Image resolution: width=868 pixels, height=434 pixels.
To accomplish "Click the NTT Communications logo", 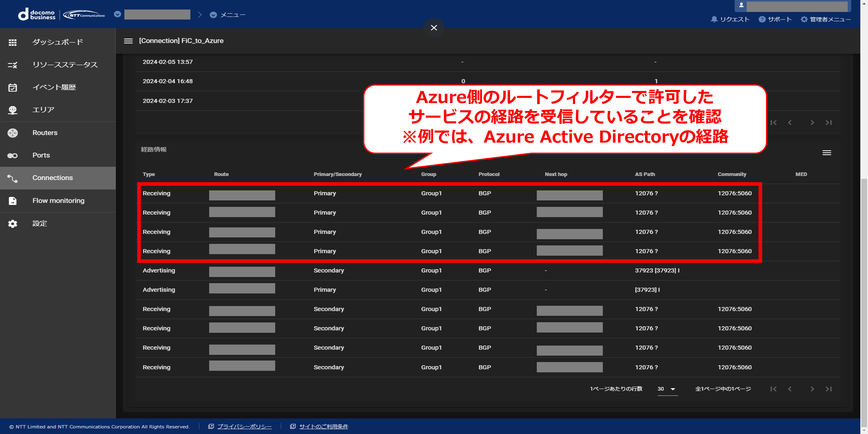I will point(84,15).
